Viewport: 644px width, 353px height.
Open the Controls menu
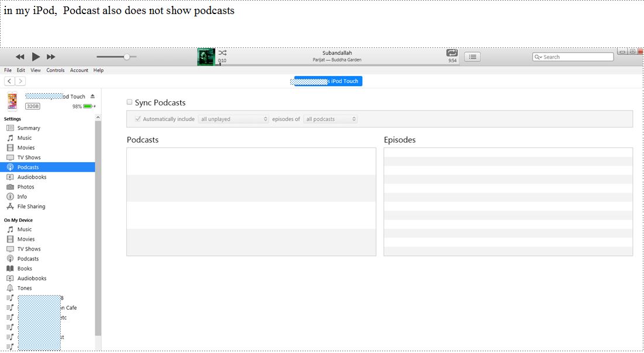click(56, 70)
